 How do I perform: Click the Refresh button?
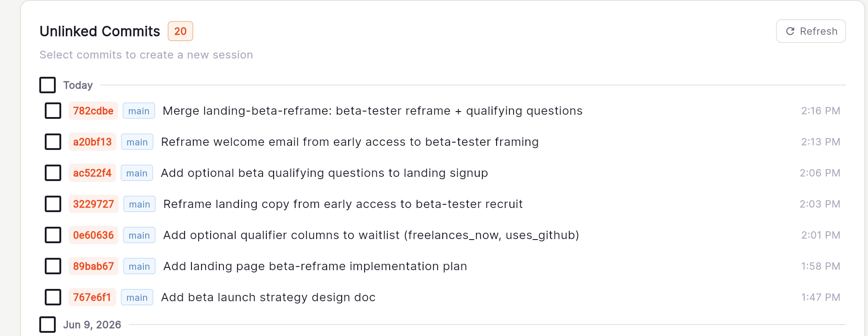pyautogui.click(x=811, y=31)
